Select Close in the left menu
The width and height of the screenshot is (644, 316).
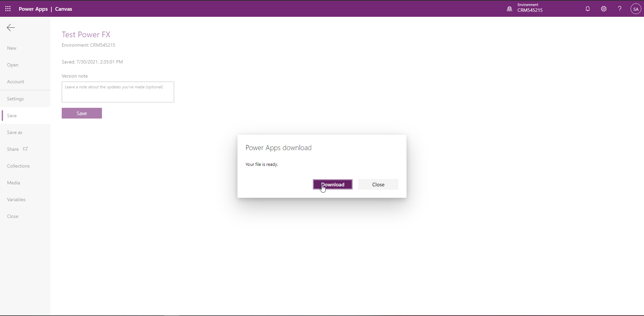coord(25,216)
